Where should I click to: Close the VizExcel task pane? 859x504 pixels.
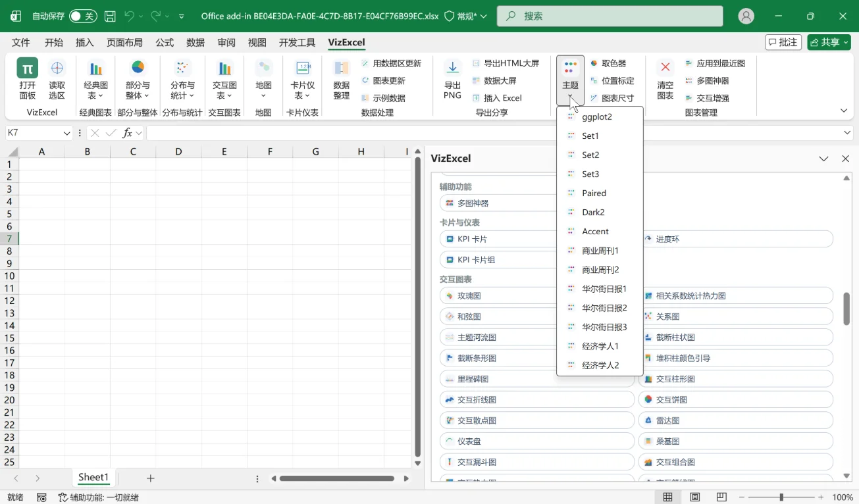click(x=846, y=159)
